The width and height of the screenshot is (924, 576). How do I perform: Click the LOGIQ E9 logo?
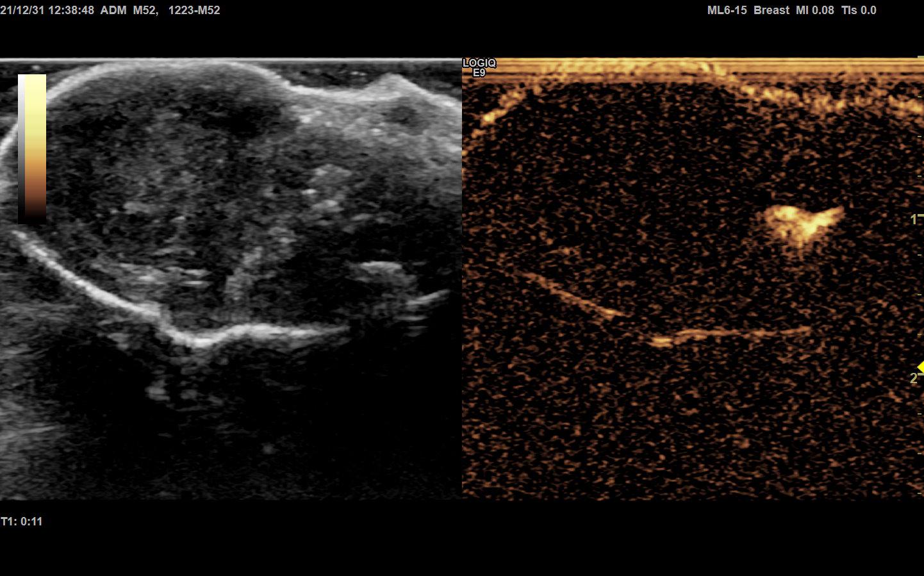click(479, 67)
